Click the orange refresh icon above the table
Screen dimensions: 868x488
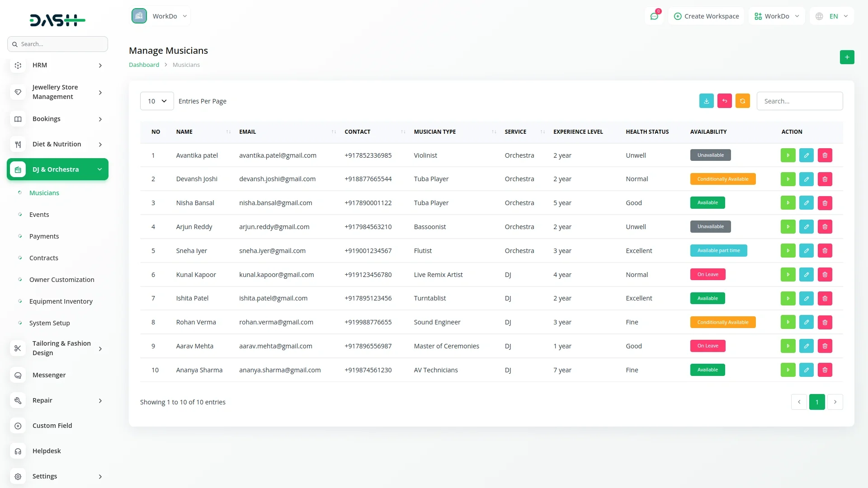click(742, 101)
